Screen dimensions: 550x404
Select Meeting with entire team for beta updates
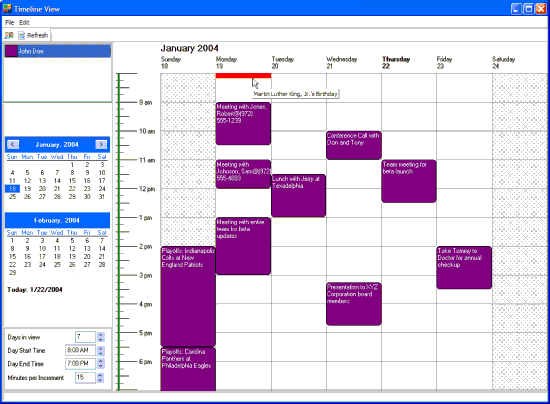243,246
